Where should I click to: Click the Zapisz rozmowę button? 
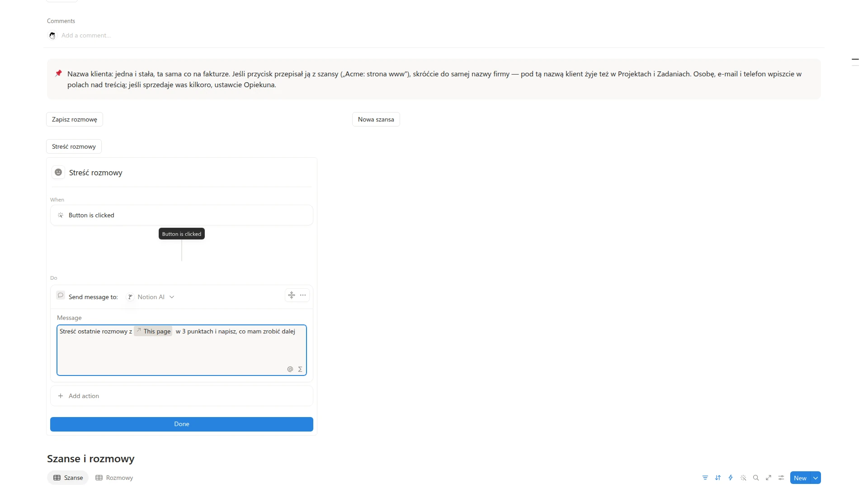pos(75,119)
